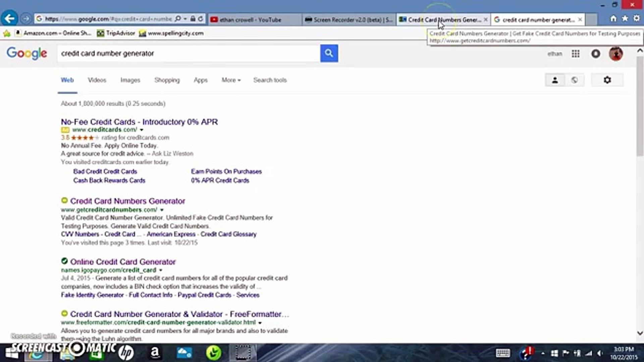The height and width of the screenshot is (362, 644).
Task: Click the Amazon icon in the taskbar
Action: 155,353
